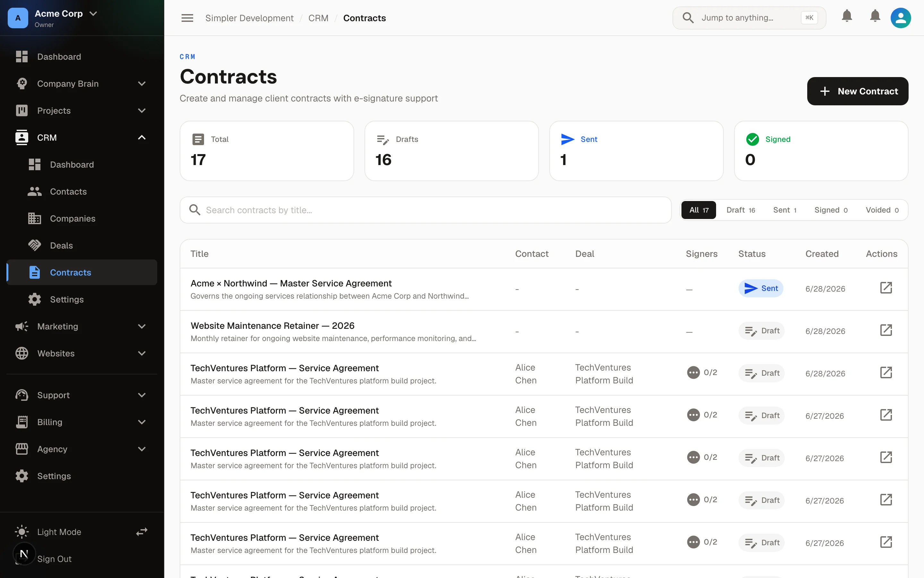This screenshot has width=924, height=578.
Task: Select the Sent 1 filter tab
Action: [x=785, y=210]
